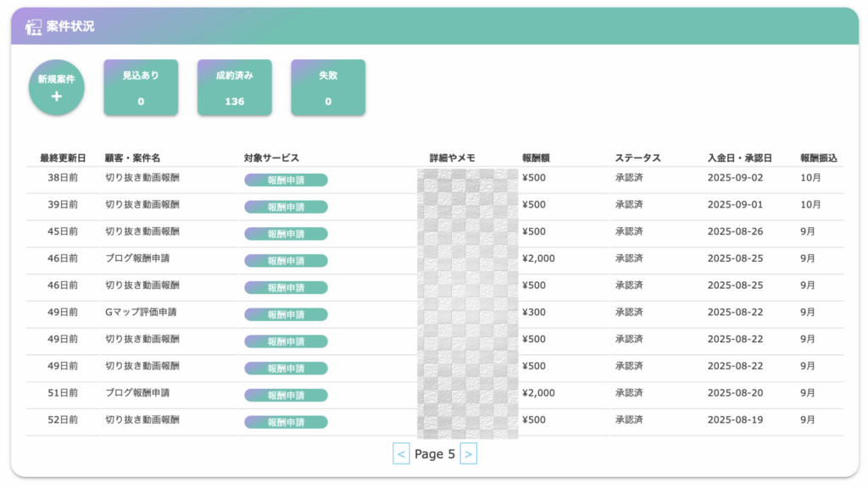The width and height of the screenshot is (868, 488).
Task: Open ブログ報酬申請 in the 51日前 row
Action: (x=137, y=393)
